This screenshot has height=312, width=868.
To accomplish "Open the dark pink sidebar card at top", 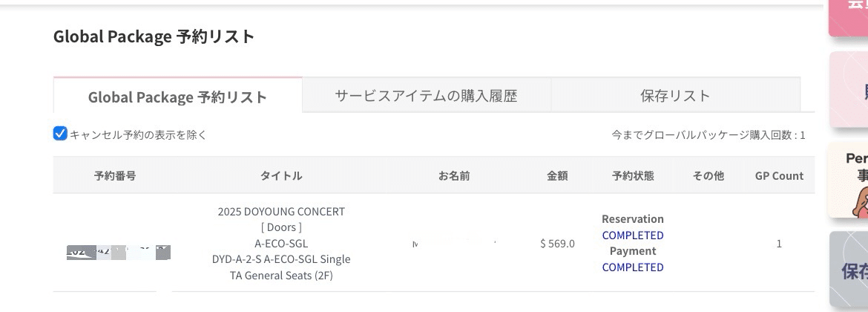I will pos(848,18).
